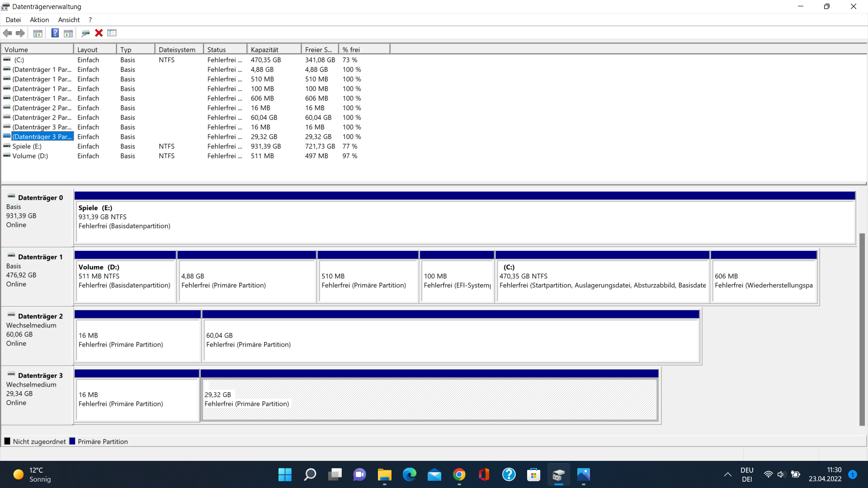Open the Ansicht menu
The height and width of the screenshot is (488, 868).
(x=69, y=20)
